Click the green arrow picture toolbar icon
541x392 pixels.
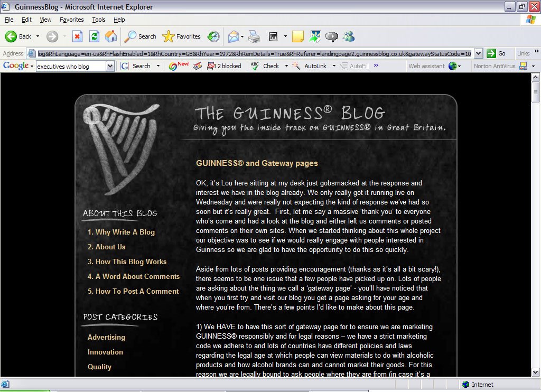pos(315,36)
